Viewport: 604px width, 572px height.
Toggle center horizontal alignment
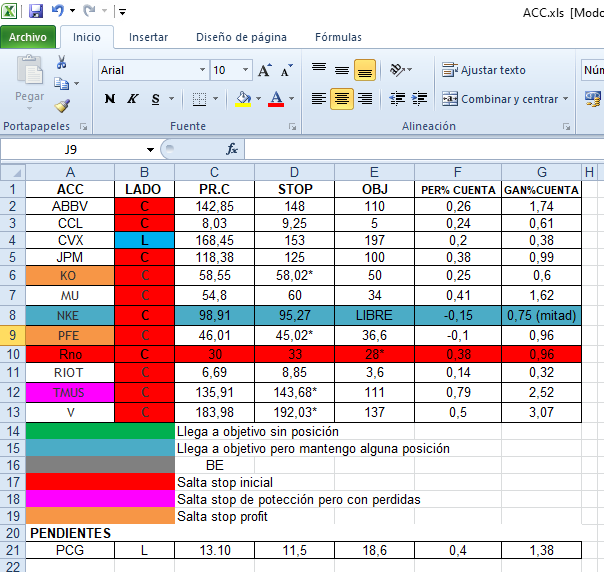(342, 99)
